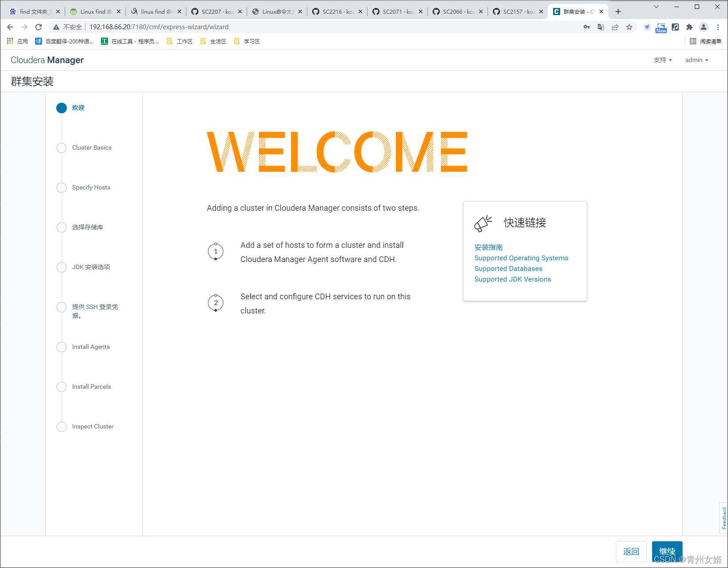
Task: Open Chrome three-dot menu
Action: tap(718, 27)
